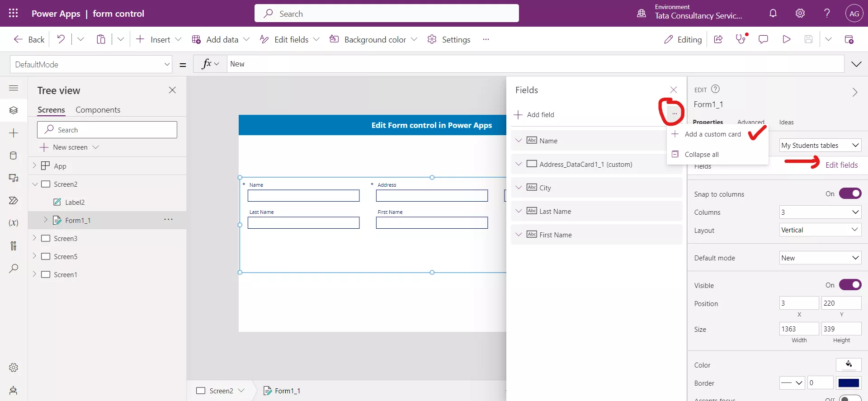Close the Fields panel
Viewport: 868px width, 401px height.
(x=674, y=90)
